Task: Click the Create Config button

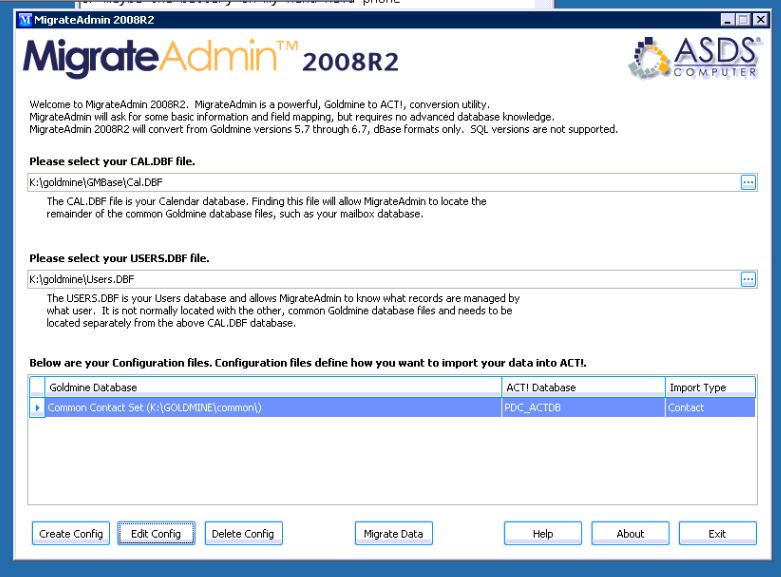Action: pos(71,534)
